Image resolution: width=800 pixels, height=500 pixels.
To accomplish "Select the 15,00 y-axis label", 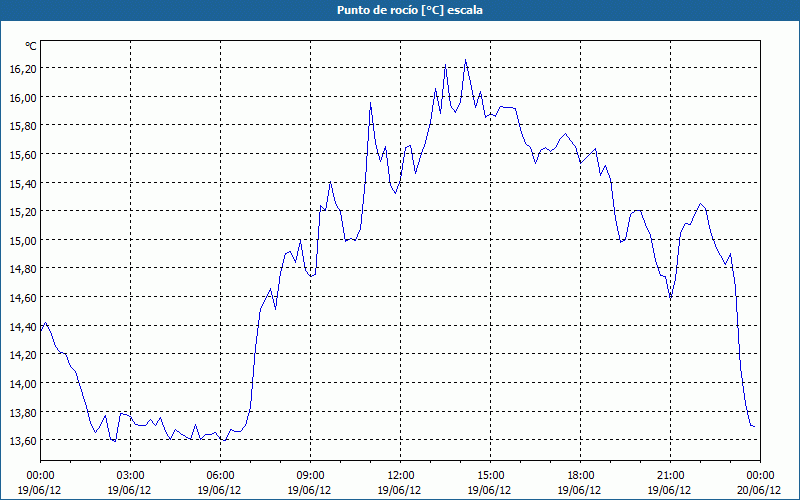I will pyautogui.click(x=23, y=240).
